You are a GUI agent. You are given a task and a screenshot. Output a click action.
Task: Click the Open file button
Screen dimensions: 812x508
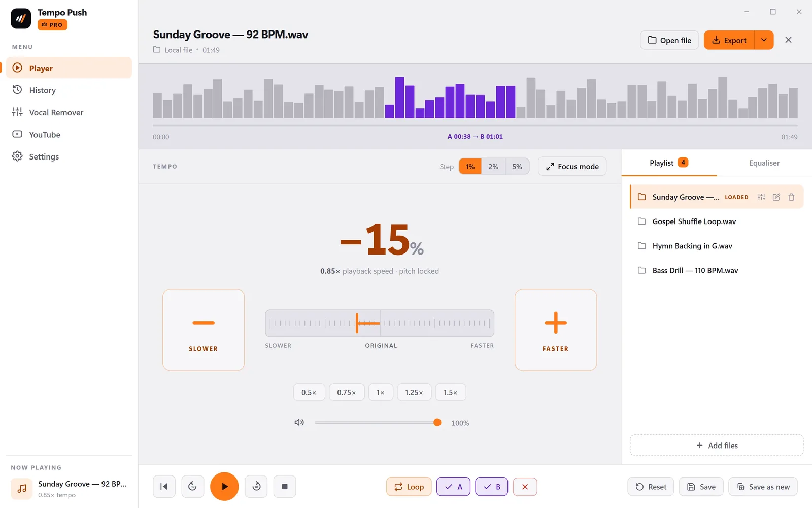pos(669,40)
